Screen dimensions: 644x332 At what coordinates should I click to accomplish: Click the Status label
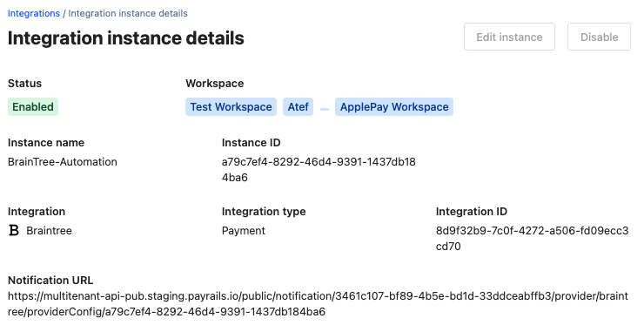tap(24, 84)
